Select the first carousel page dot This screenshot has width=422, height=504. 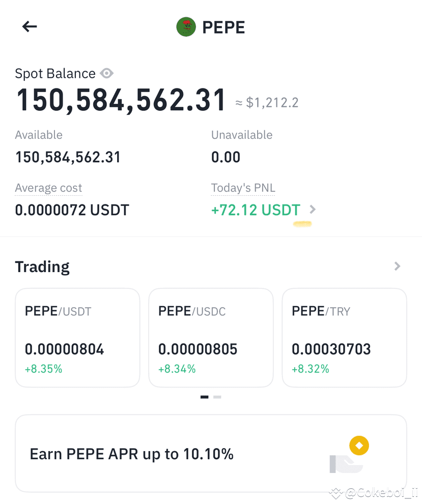(x=204, y=397)
